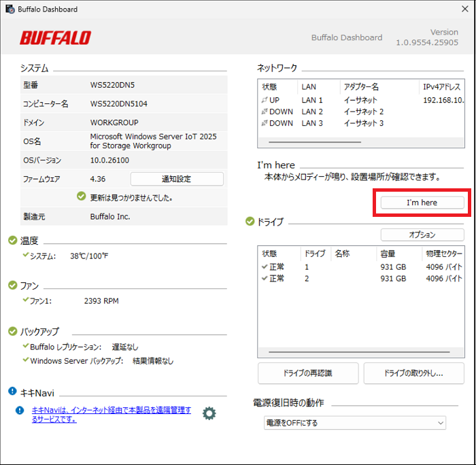Click the 2393 RPM fan speed value
This screenshot has height=465, width=476.
(101, 301)
